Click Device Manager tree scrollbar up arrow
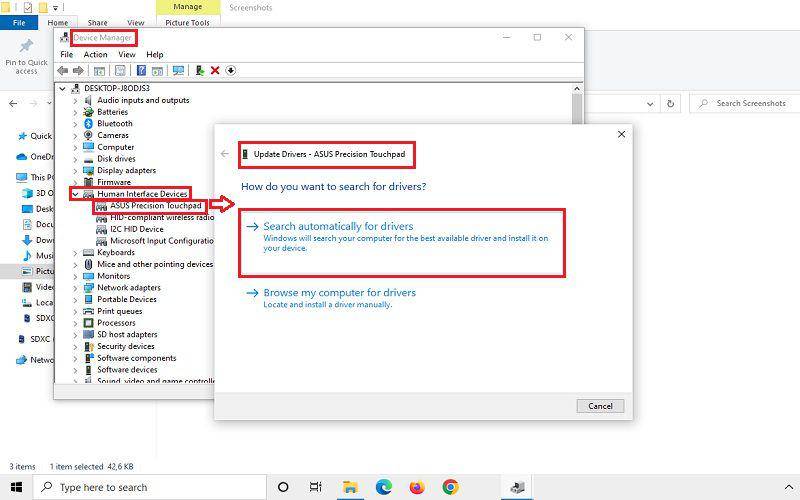The height and width of the screenshot is (500, 800). pyautogui.click(x=577, y=88)
